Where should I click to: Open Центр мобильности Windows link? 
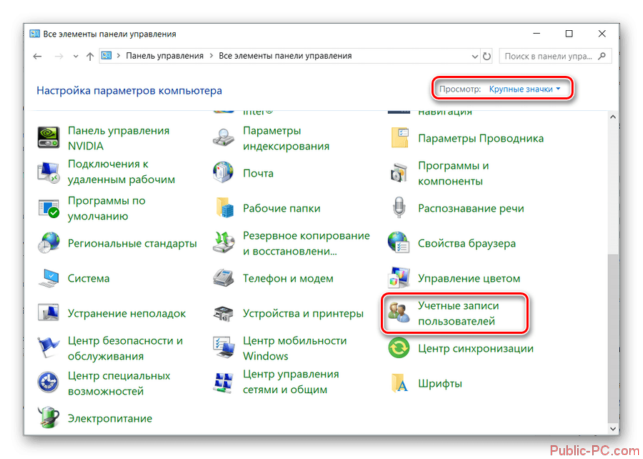click(x=295, y=348)
